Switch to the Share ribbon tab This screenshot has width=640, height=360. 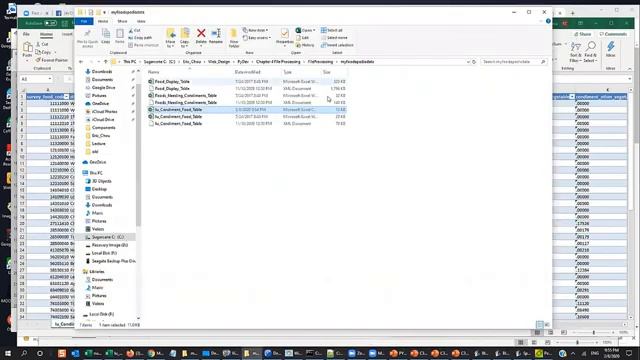(122, 21)
